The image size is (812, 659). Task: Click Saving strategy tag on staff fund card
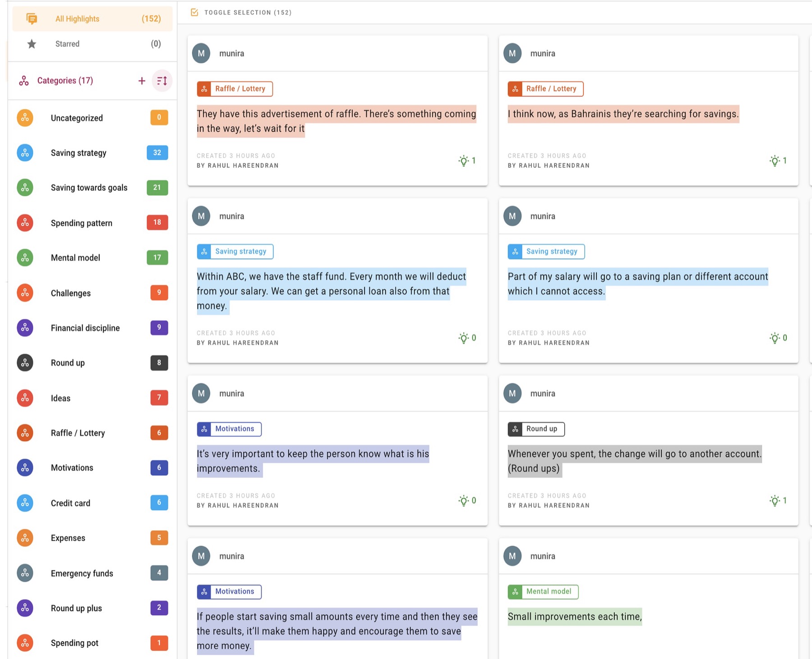click(x=235, y=252)
